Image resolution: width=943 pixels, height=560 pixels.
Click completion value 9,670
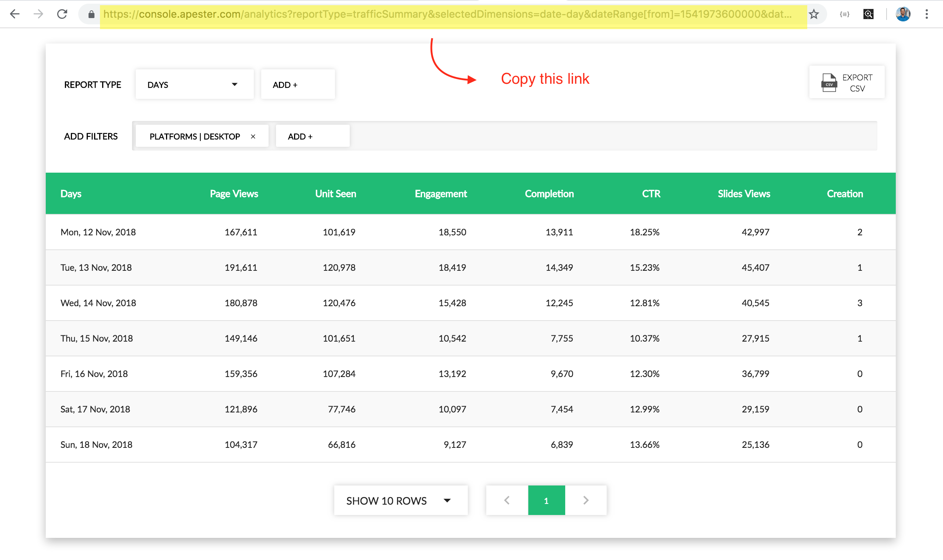click(x=562, y=374)
